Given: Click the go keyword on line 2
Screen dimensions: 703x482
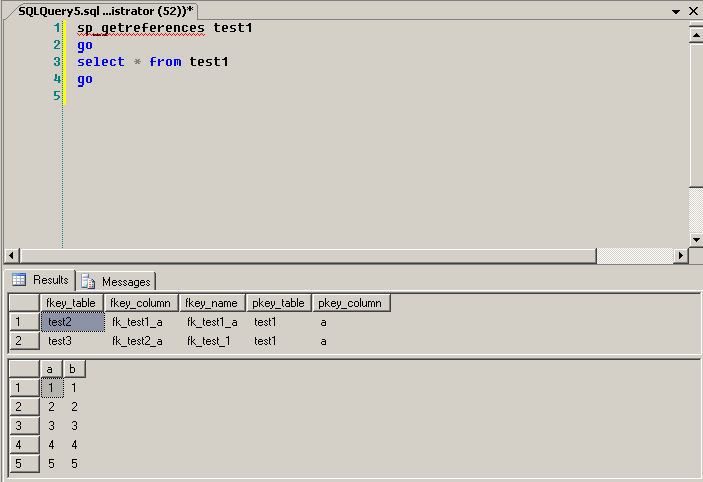Looking at the screenshot, I should (85, 45).
